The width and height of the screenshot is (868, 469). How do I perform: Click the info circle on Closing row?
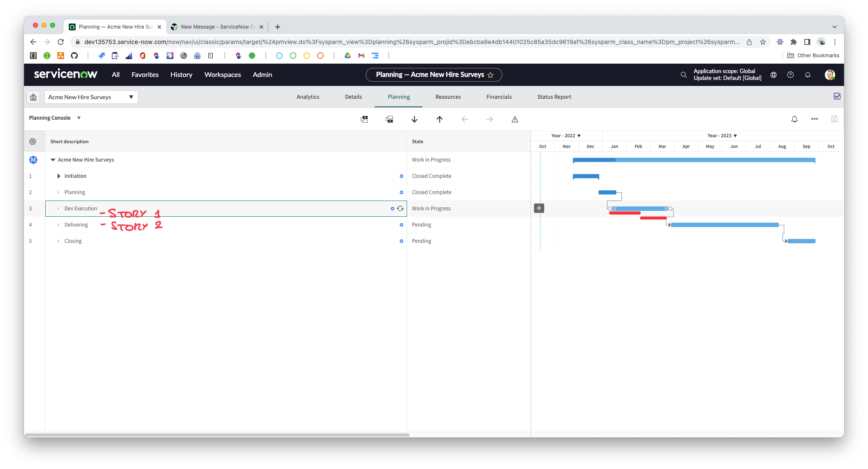(x=402, y=241)
